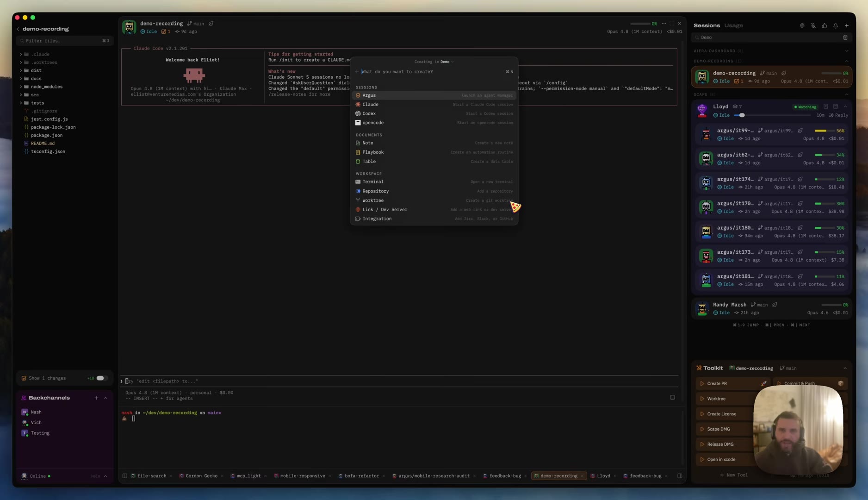Viewport: 868px width, 500px height.
Task: Click the muted microphone icon in the Sessions header
Action: click(813, 26)
